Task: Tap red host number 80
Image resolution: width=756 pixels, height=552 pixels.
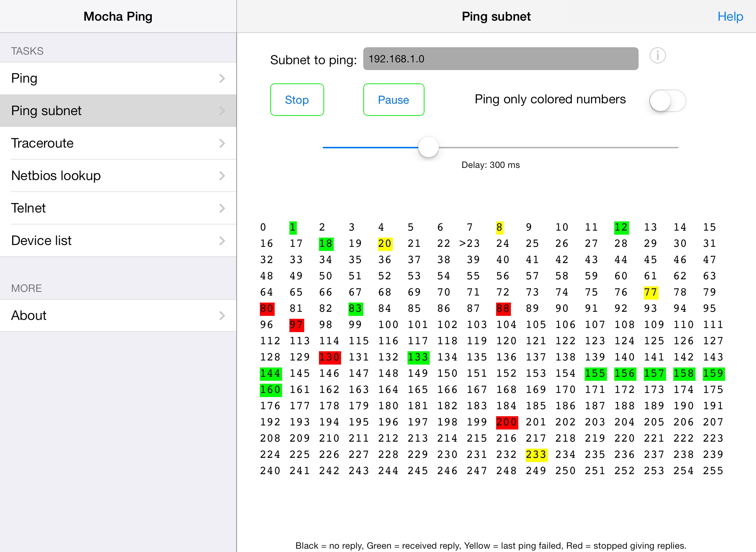Action: [267, 308]
